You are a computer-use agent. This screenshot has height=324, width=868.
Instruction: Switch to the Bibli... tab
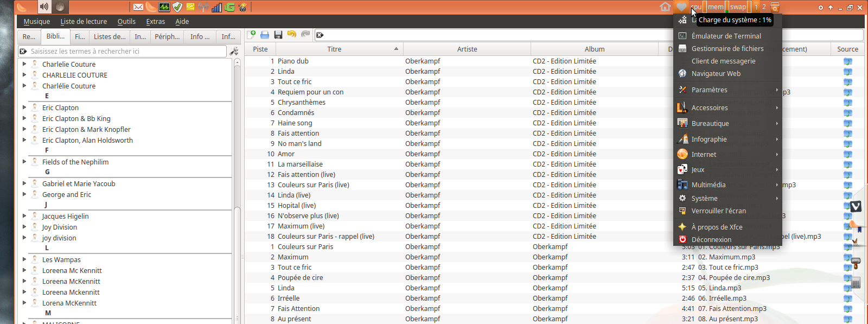(55, 36)
